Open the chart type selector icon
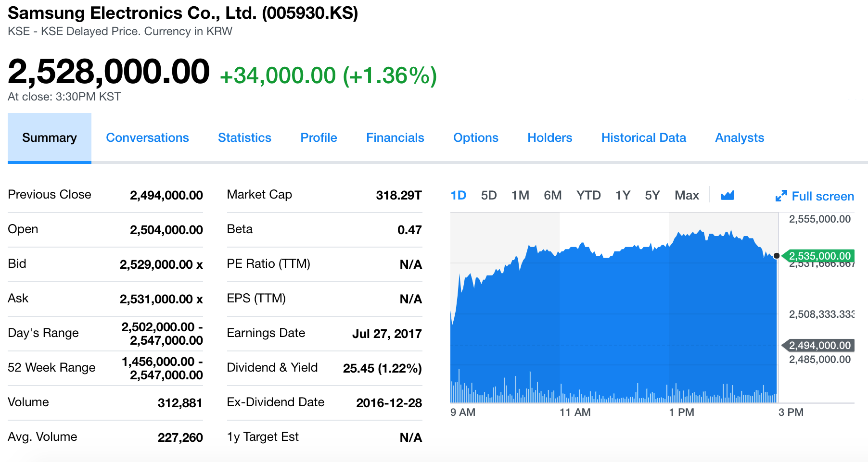 click(x=728, y=195)
